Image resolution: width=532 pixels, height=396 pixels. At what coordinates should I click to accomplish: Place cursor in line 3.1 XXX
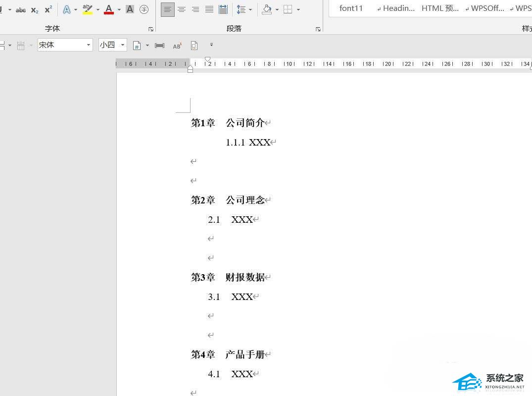point(231,297)
